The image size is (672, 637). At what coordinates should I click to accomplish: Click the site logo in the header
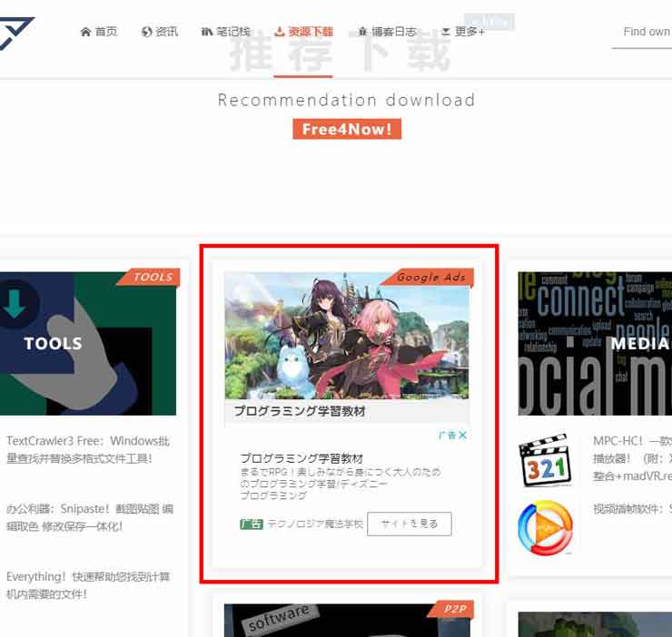pos(16,34)
